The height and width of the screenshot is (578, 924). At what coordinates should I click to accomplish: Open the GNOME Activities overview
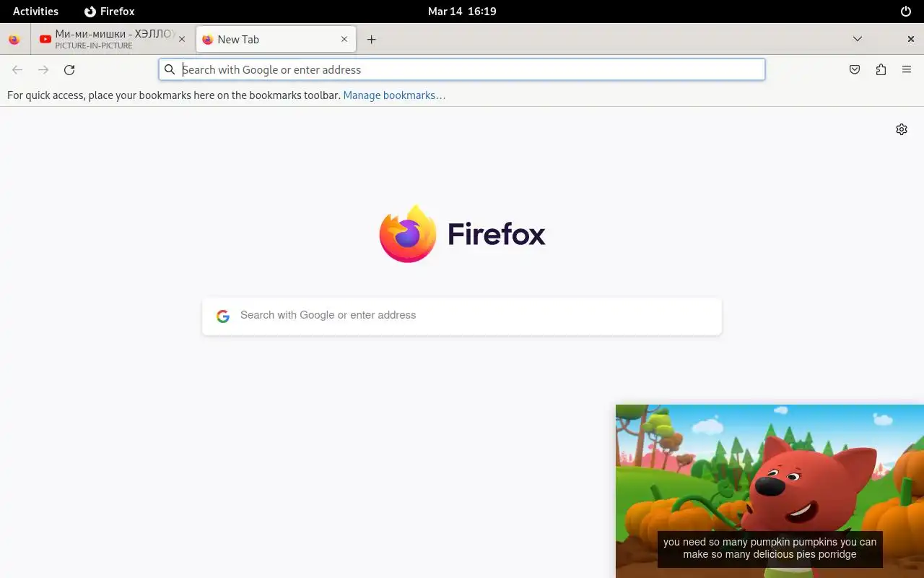(x=35, y=12)
